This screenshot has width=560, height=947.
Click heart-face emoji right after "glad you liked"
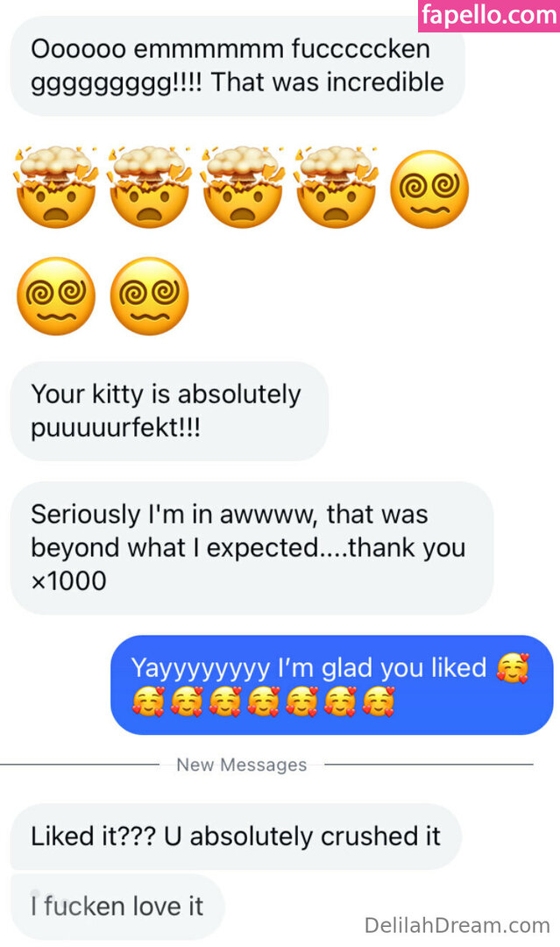coord(513,669)
